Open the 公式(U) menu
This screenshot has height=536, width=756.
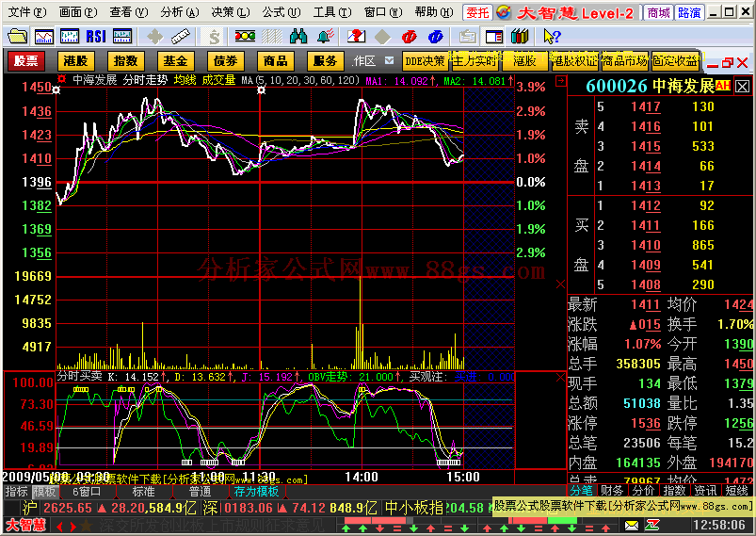coord(281,12)
